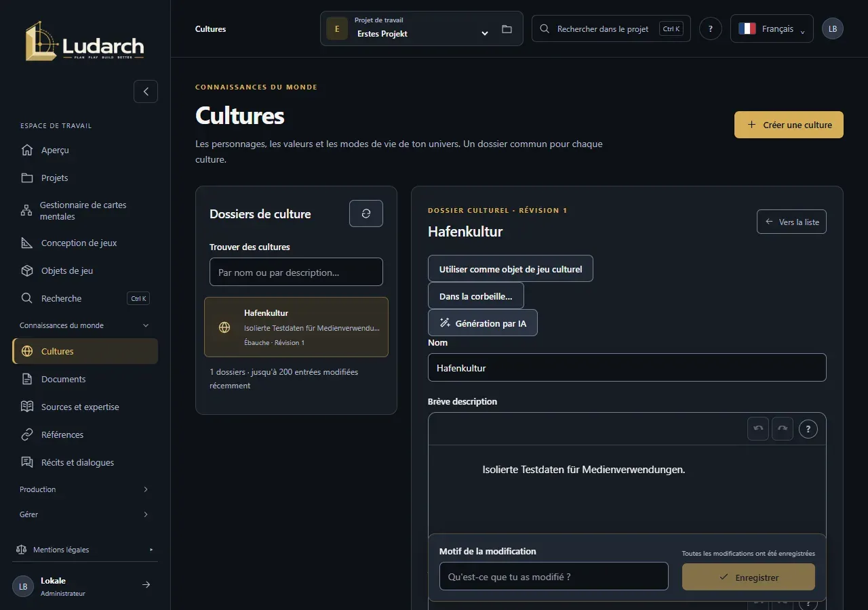Open Documents in the sidebar
868x610 pixels.
(85, 379)
